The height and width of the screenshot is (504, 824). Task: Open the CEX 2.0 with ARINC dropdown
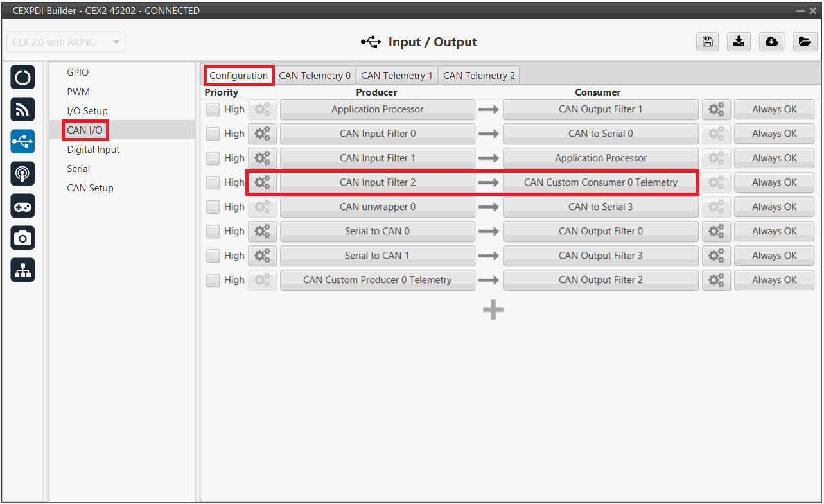pos(66,42)
